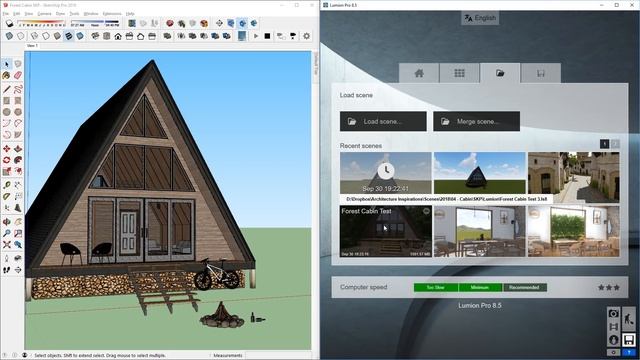Open Photo mode camera icon in Lumion
This screenshot has height=360, width=640.
(x=613, y=313)
